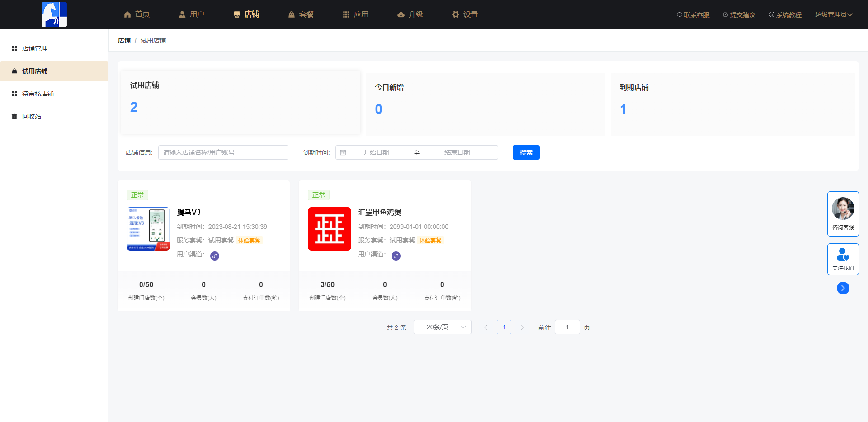Viewport: 868px width, 422px height.
Task: Click the horse logo in top bar
Action: 54,14
